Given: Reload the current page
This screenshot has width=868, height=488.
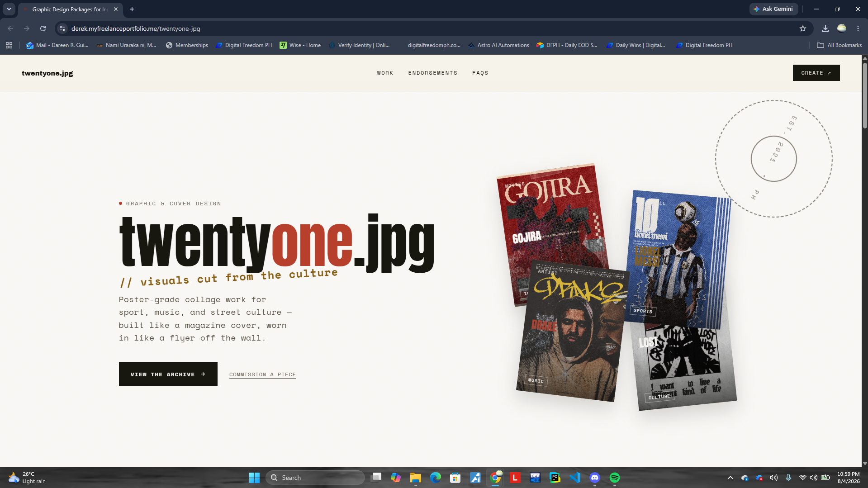Looking at the screenshot, I should pyautogui.click(x=43, y=28).
